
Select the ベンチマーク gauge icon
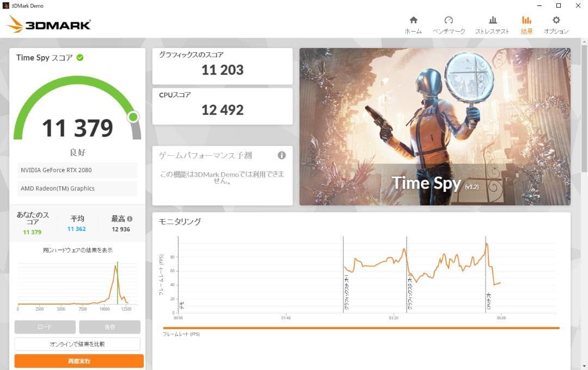tap(449, 23)
